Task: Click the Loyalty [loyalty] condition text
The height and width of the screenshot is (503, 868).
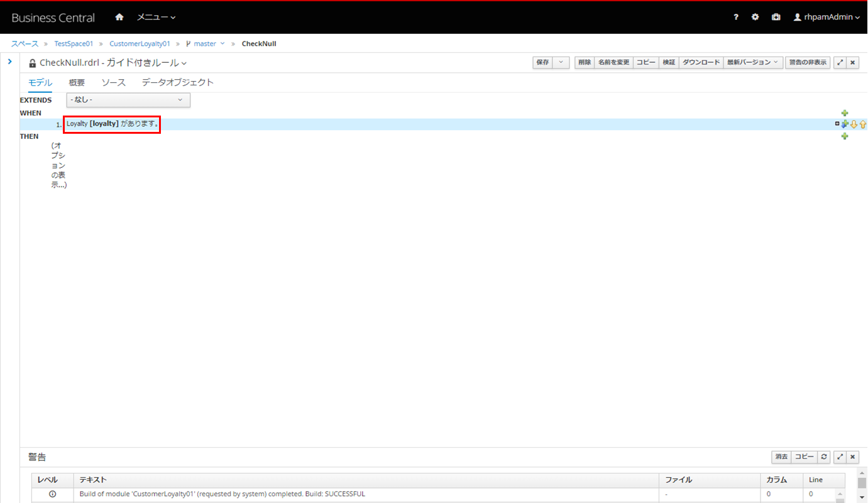Action: (x=113, y=124)
